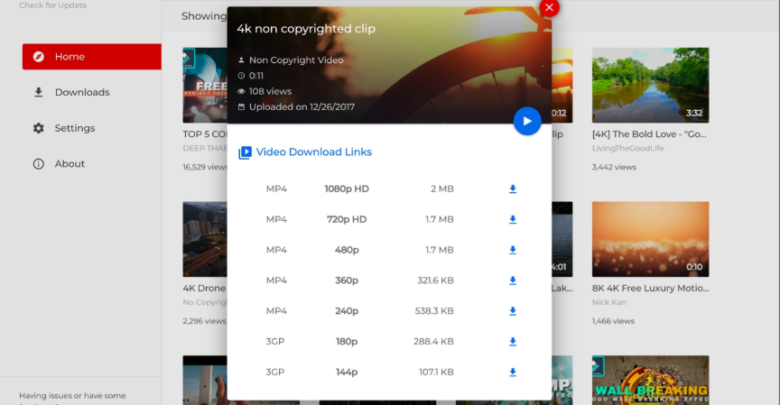Click the LivingTheGoodLife channel name
The image size is (780, 405).
point(628,148)
